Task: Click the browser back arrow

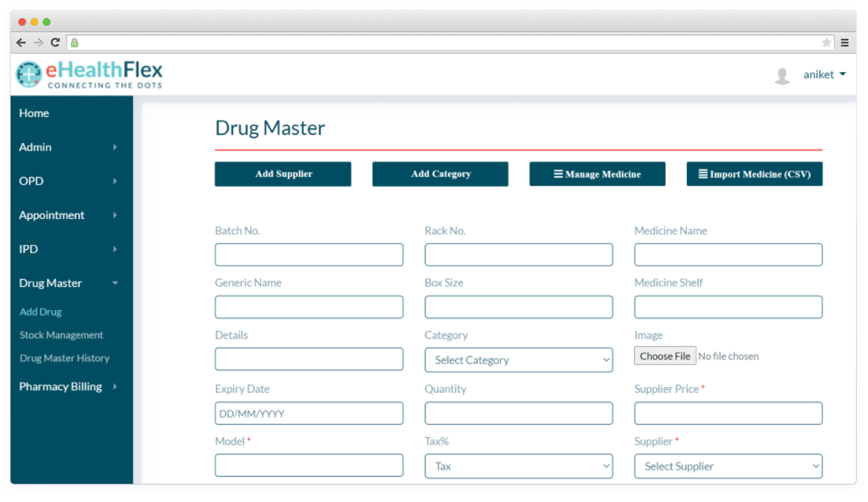Action: tap(21, 43)
